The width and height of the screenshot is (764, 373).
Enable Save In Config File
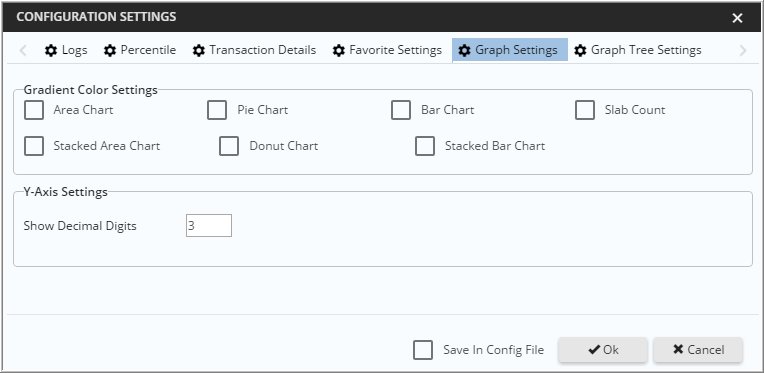[423, 350]
